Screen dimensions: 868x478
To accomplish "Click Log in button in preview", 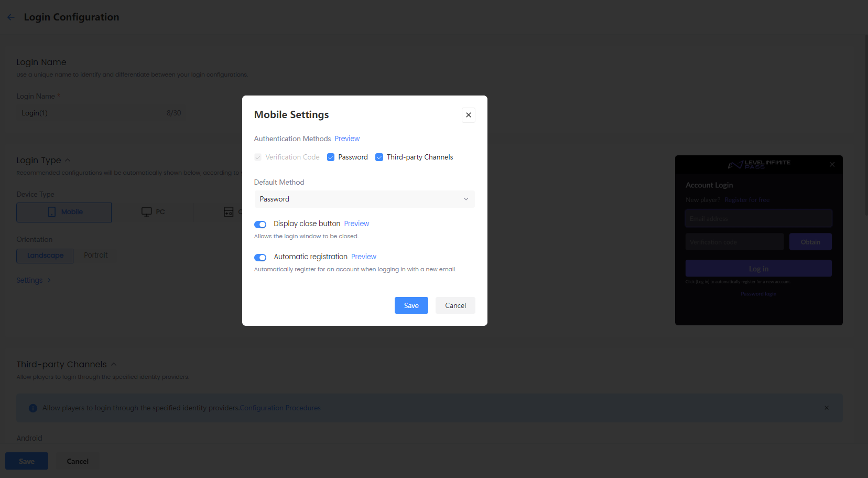I will (x=758, y=269).
